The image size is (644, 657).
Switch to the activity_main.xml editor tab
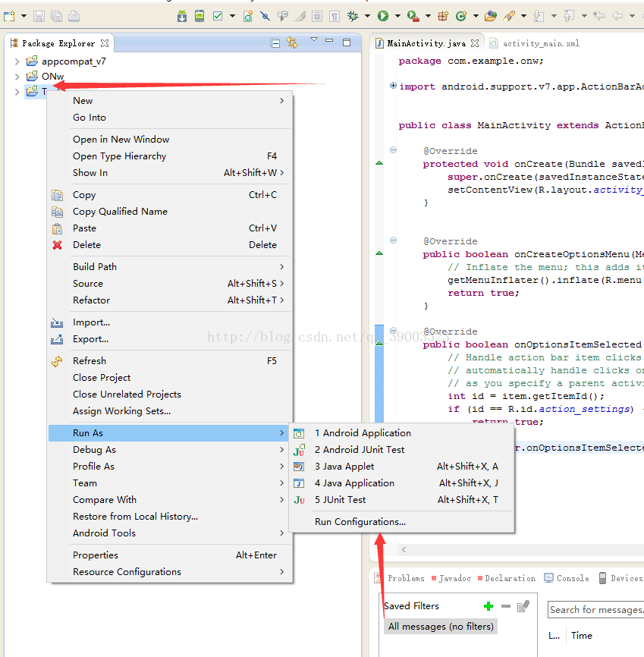pos(536,43)
